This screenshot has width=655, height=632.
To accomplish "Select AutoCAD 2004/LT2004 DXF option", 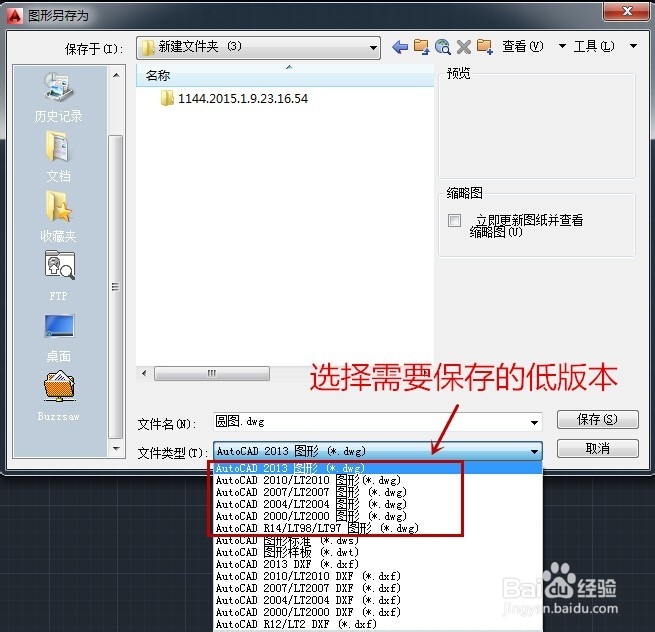I will 378,600.
